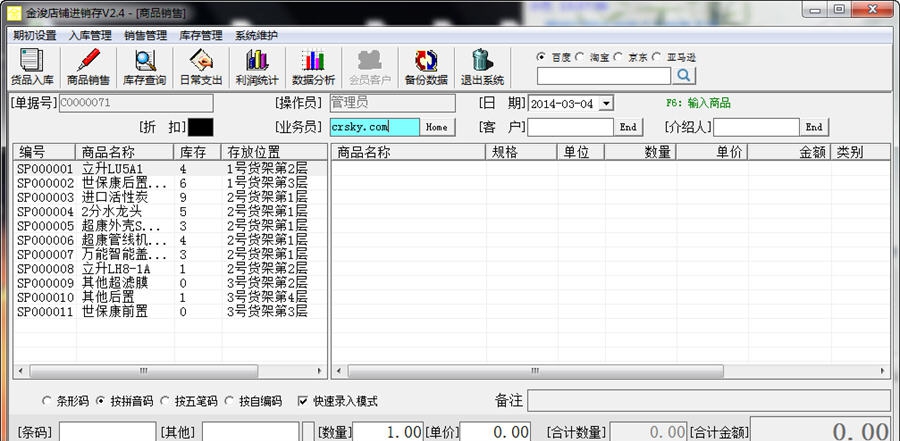Open the 日常支出 daily expenses tool
The width and height of the screenshot is (900, 441).
click(x=201, y=67)
